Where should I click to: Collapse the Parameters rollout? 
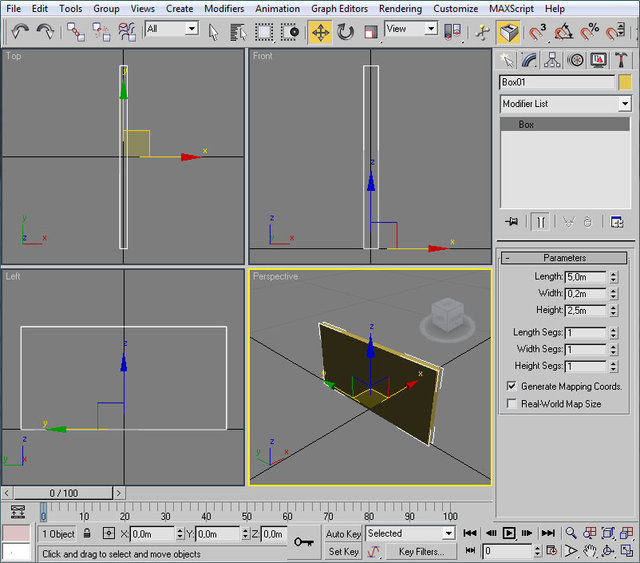coord(565,258)
